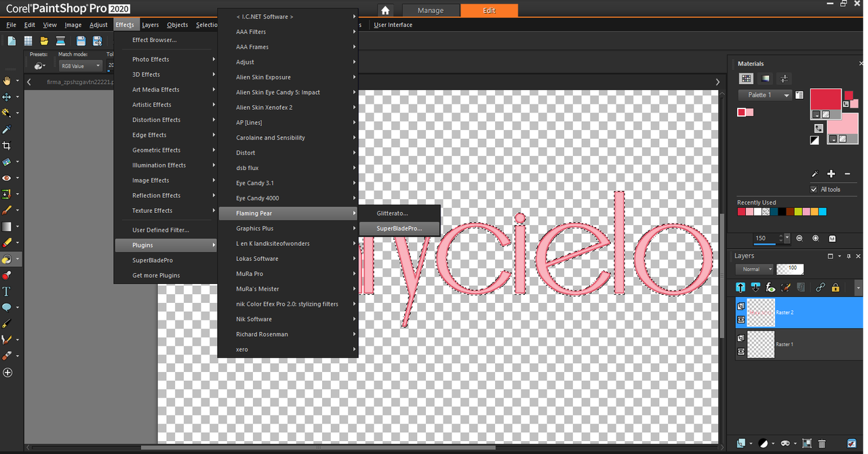868x454 pixels.
Task: Open the New Layer dropdown arrow at Layers bottom
Action: [x=750, y=444]
